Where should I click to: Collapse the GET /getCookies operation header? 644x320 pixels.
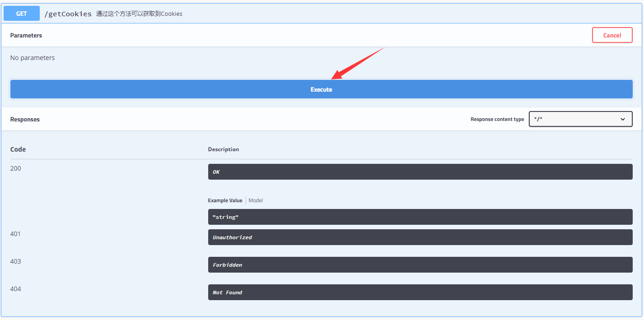tap(322, 14)
